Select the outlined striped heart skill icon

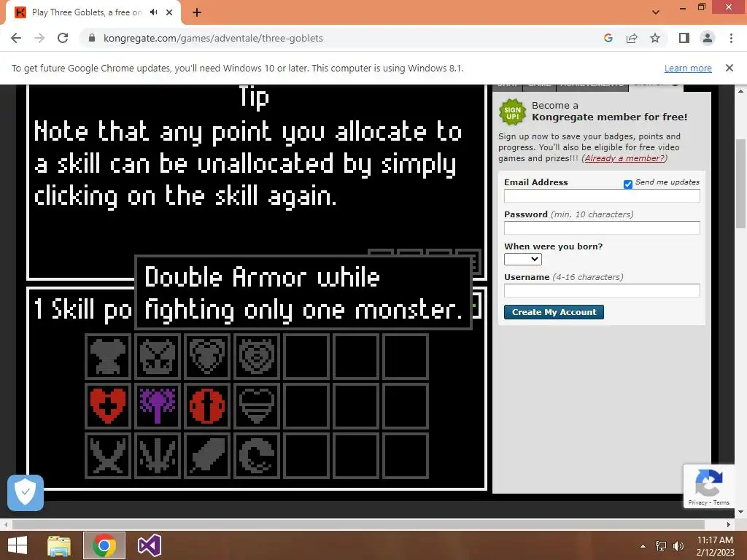tap(257, 405)
